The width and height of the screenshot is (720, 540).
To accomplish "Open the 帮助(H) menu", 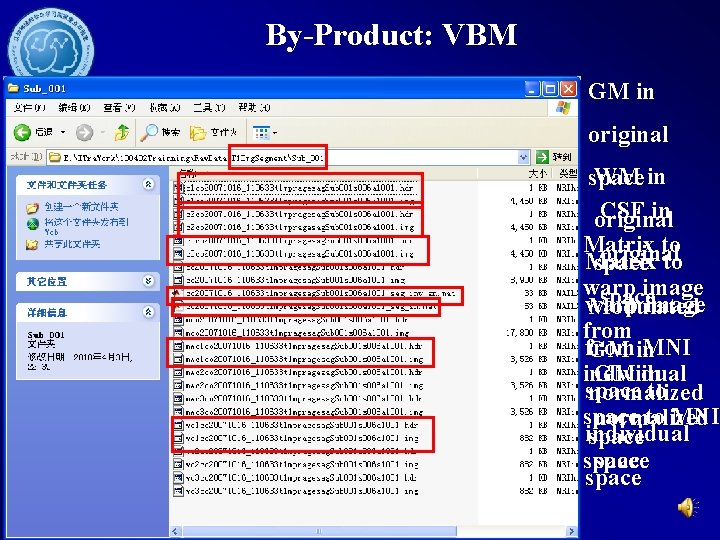I will 254,107.
